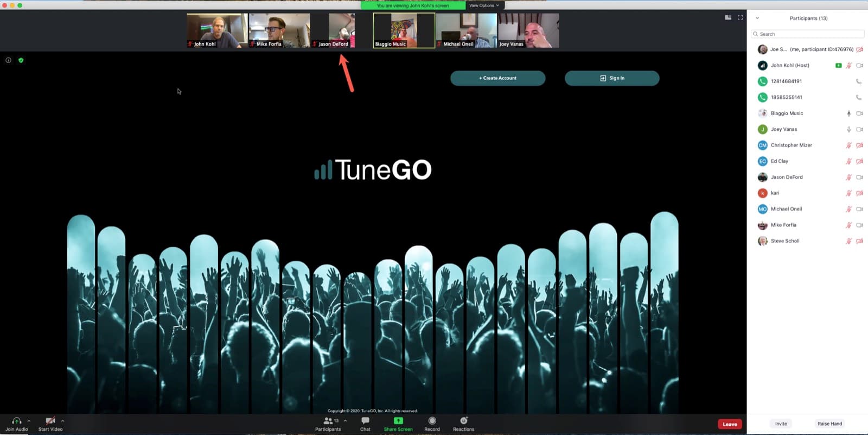Click the video-off icon beside kari
The width and height of the screenshot is (868, 435).
859,193
